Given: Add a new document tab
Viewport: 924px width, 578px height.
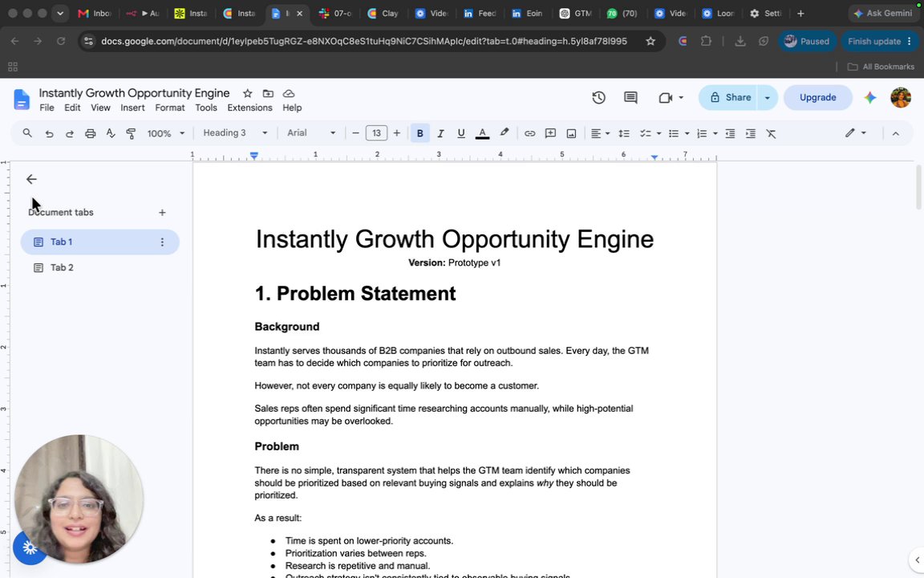Looking at the screenshot, I should point(162,212).
